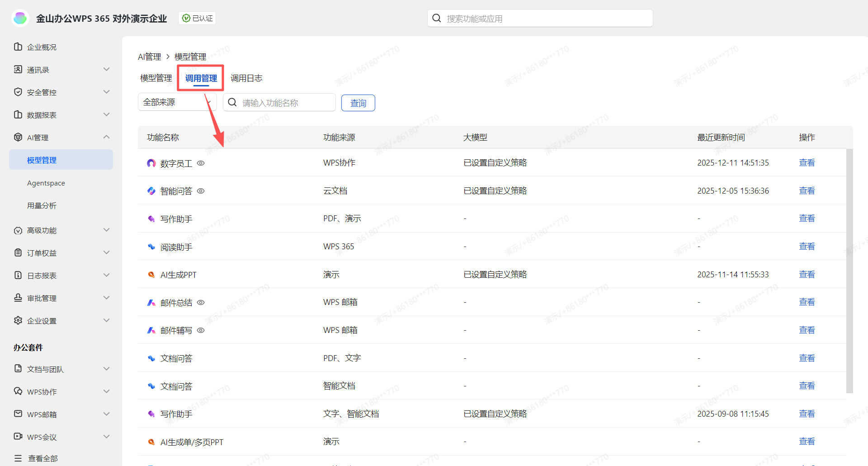Click 查看 for the 邮件总结 row
The width and height of the screenshot is (868, 466).
coord(807,302)
